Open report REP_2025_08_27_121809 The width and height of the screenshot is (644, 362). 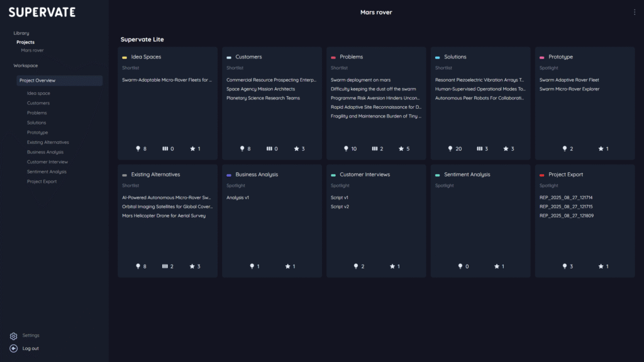pos(566,216)
